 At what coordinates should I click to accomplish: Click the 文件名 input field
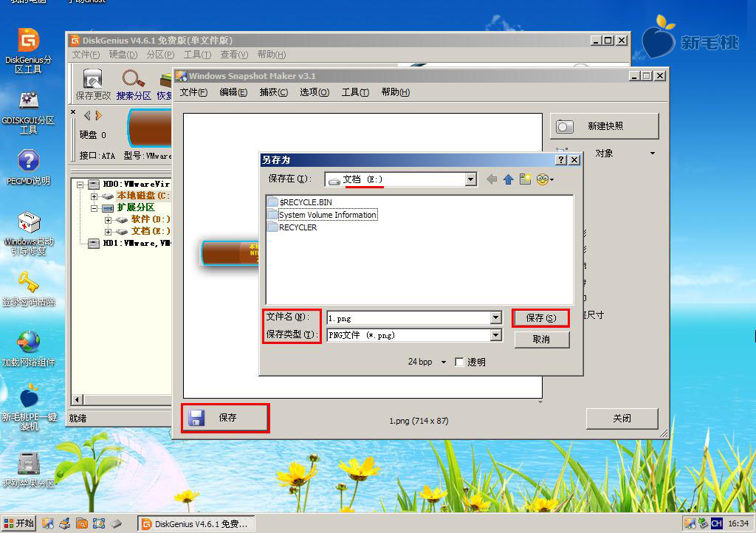(409, 318)
